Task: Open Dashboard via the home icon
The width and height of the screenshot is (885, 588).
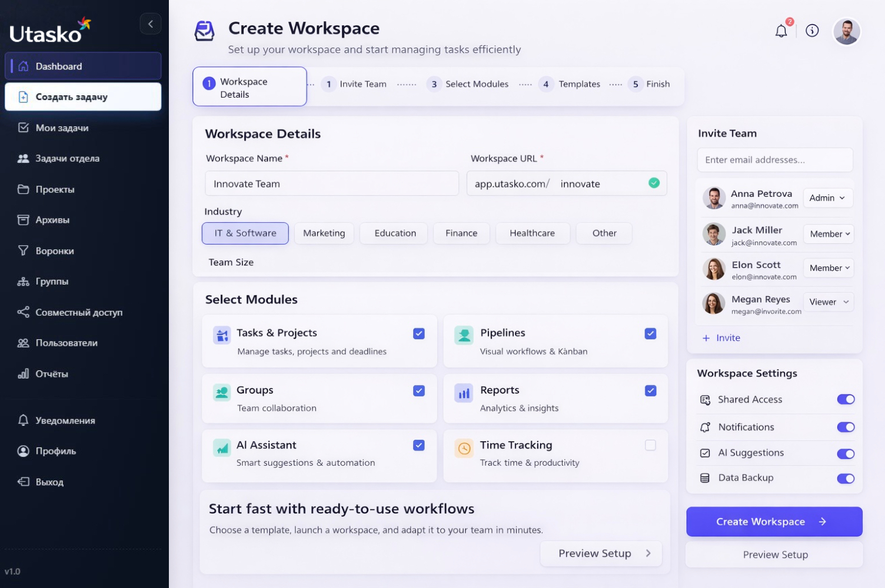Action: click(x=23, y=66)
